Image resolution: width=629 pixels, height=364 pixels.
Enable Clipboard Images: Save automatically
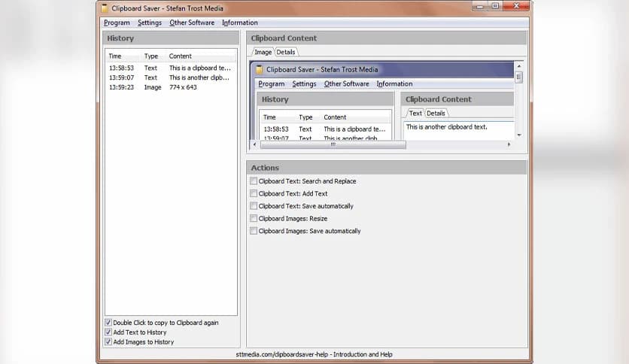pyautogui.click(x=254, y=230)
